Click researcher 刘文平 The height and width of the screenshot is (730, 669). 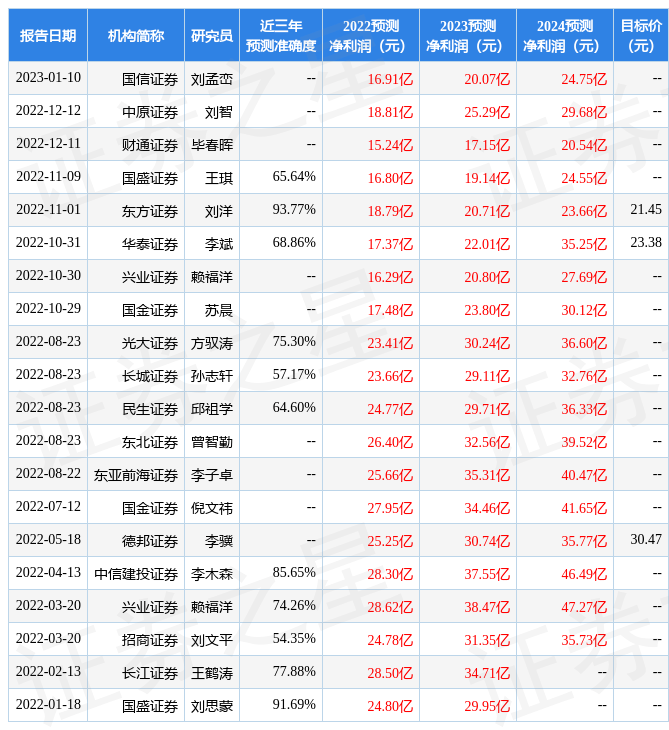[212, 641]
